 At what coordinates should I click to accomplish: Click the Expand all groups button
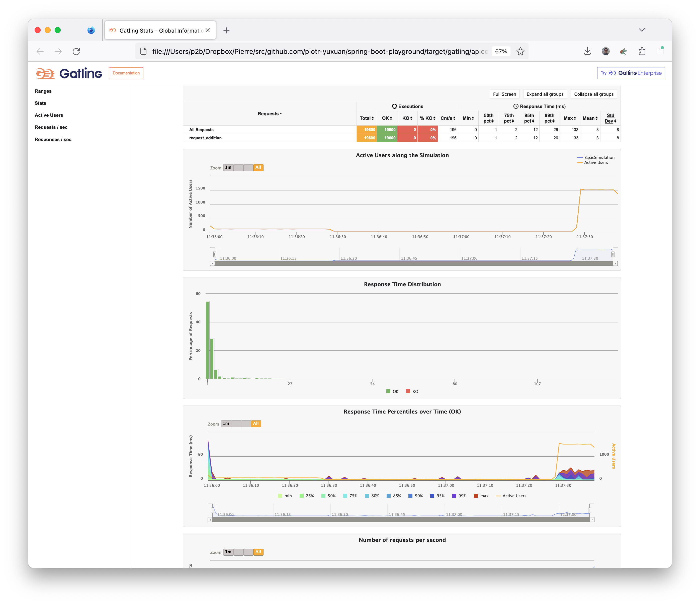(x=545, y=94)
